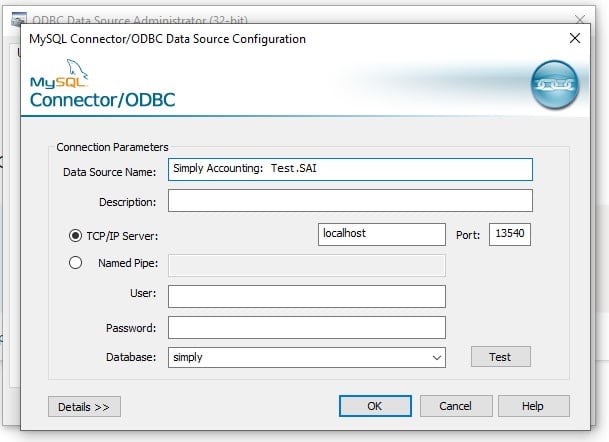609x442 pixels.
Task: Focus the Password input field
Action: tap(306, 327)
